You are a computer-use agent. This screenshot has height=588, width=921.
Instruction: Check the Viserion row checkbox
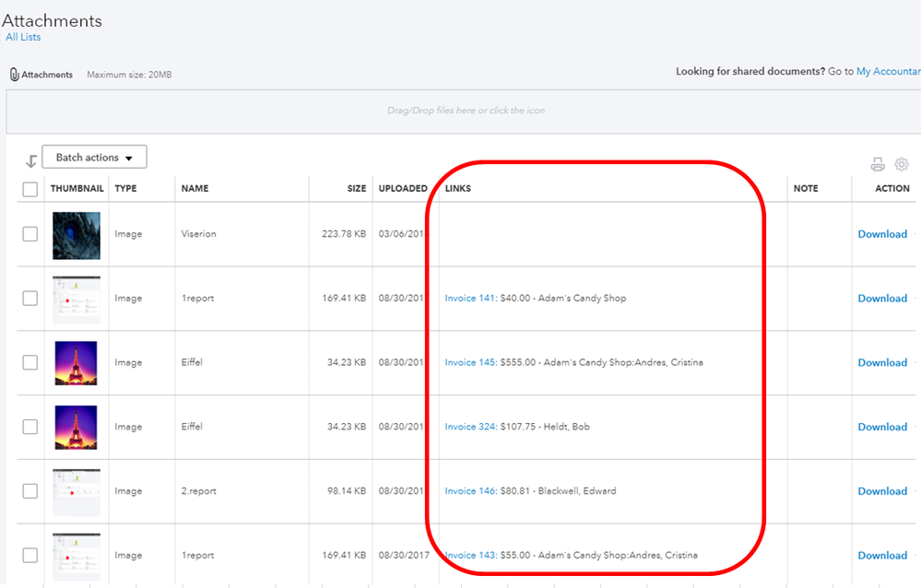[30, 234]
